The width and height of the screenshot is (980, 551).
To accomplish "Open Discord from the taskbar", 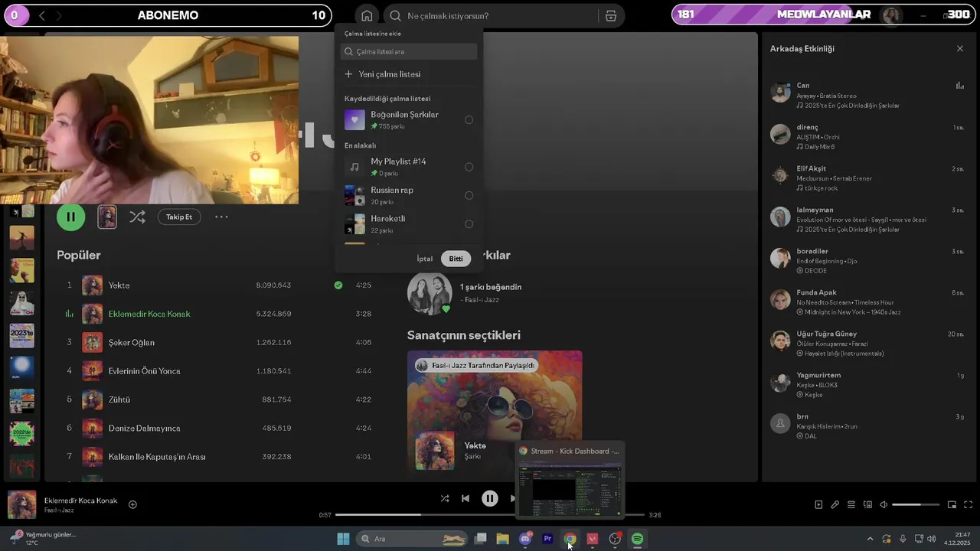I will tap(525, 539).
